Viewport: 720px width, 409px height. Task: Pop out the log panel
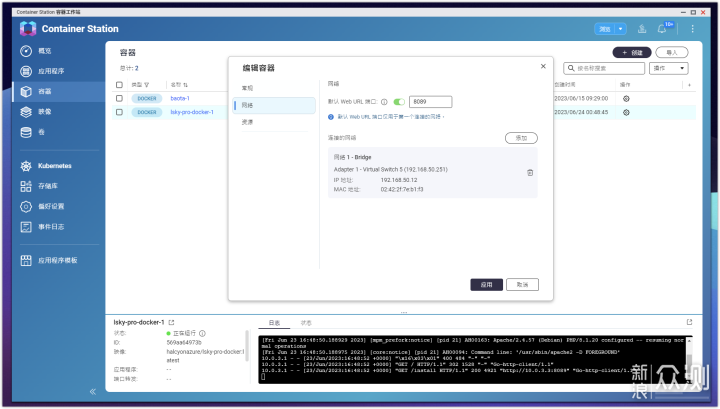(x=689, y=322)
